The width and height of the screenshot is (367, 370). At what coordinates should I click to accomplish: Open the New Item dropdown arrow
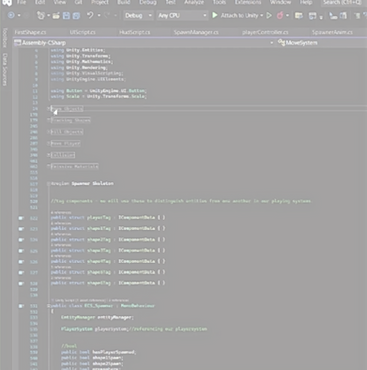coord(49,15)
